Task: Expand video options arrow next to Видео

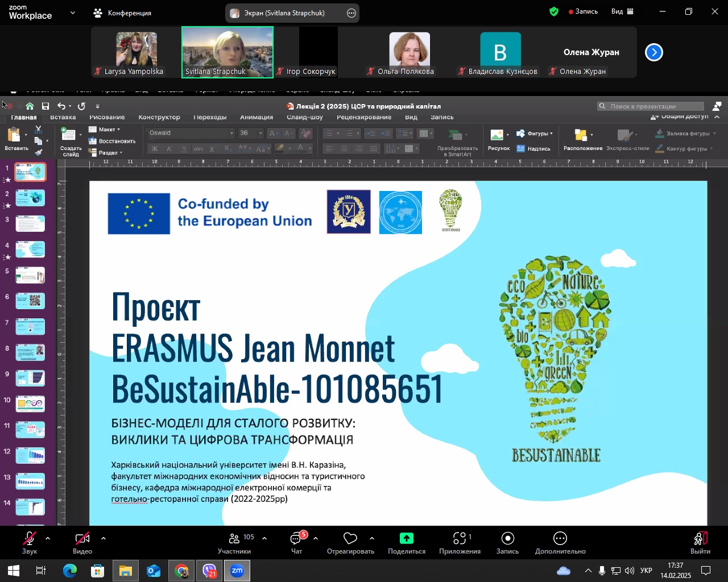Action: 103,538
